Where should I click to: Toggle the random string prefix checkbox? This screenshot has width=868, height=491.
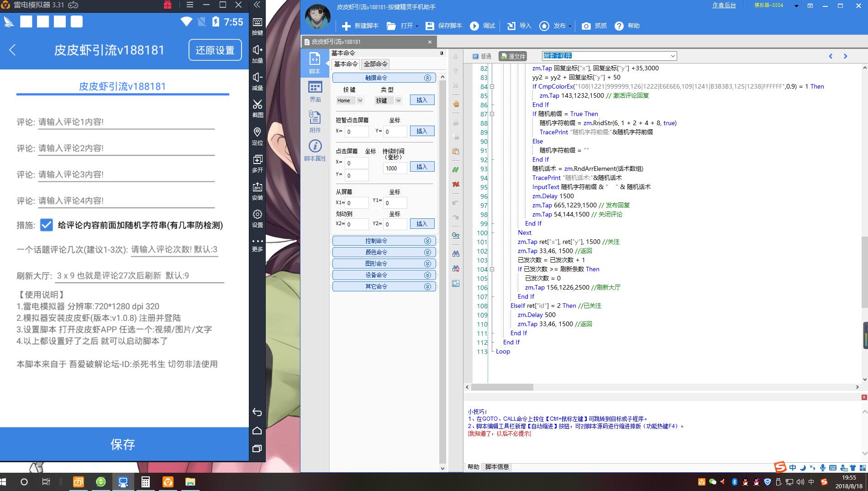coord(46,225)
